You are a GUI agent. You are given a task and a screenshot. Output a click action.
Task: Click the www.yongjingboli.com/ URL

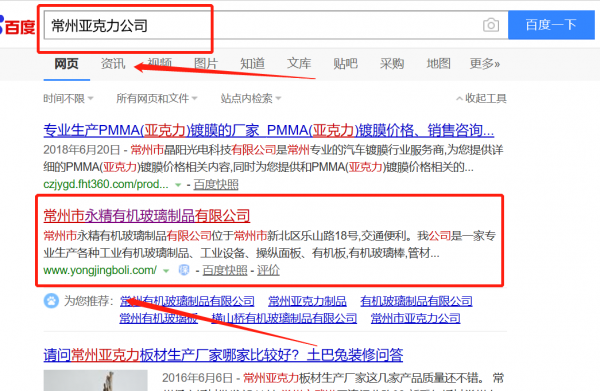100,270
